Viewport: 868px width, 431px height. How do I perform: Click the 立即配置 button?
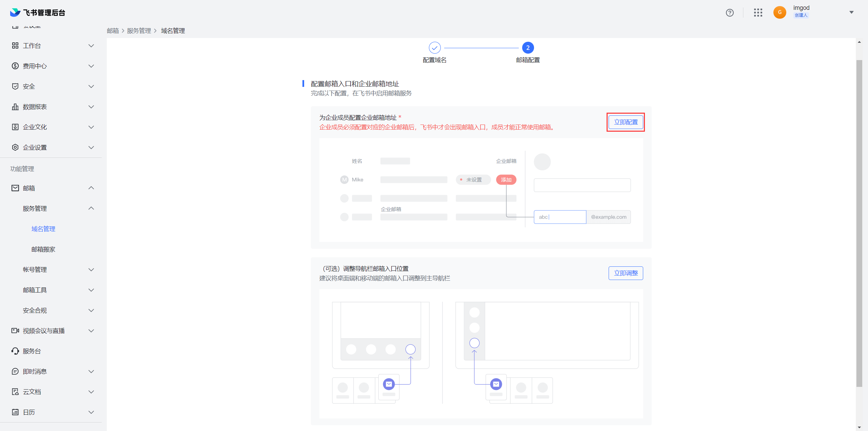[x=626, y=122]
